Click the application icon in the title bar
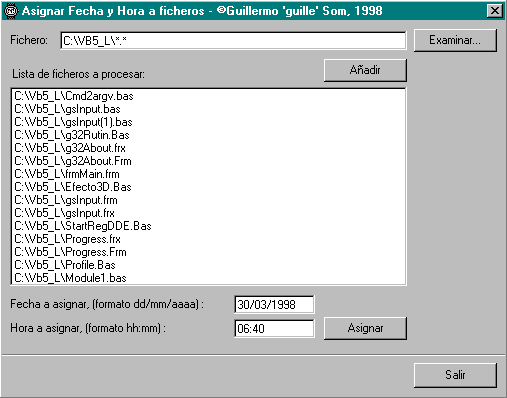The height and width of the screenshot is (398, 507). (x=11, y=11)
